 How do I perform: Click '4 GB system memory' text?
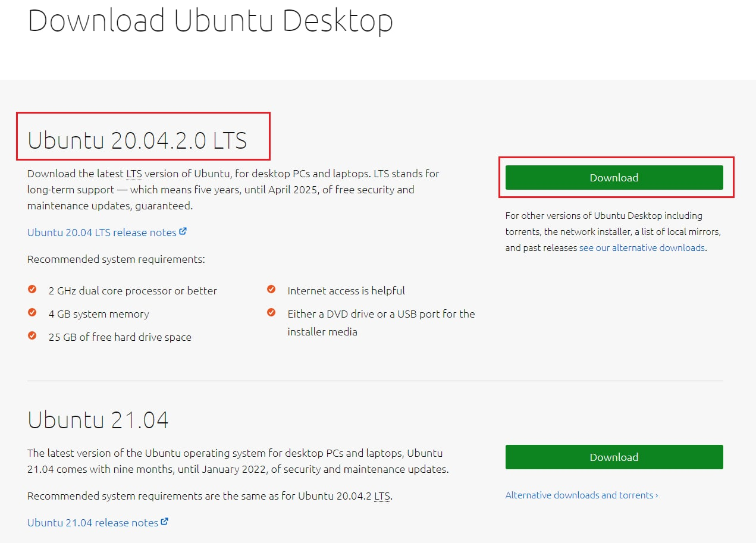(x=99, y=314)
